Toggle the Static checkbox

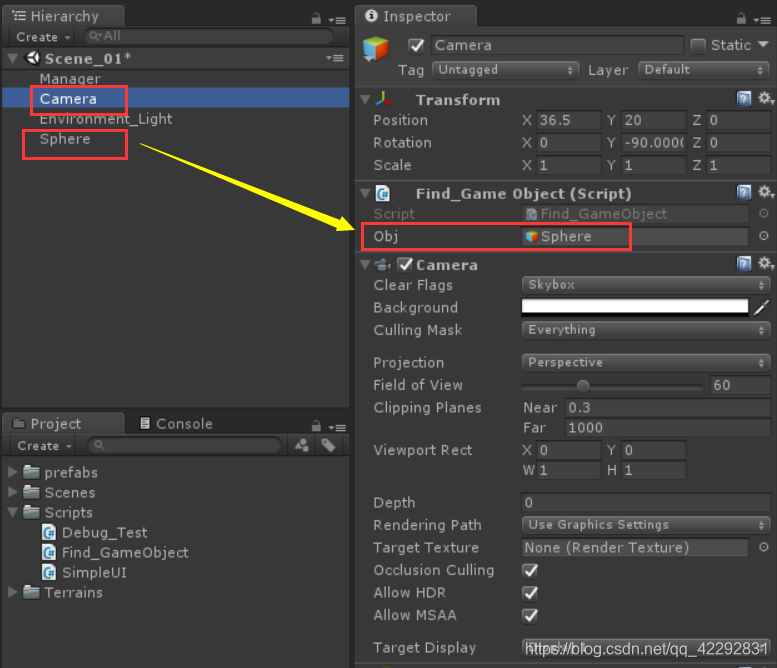698,46
